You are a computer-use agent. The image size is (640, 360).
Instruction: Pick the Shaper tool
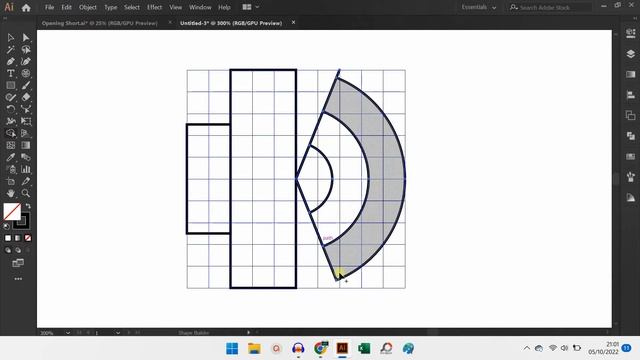(x=11, y=97)
